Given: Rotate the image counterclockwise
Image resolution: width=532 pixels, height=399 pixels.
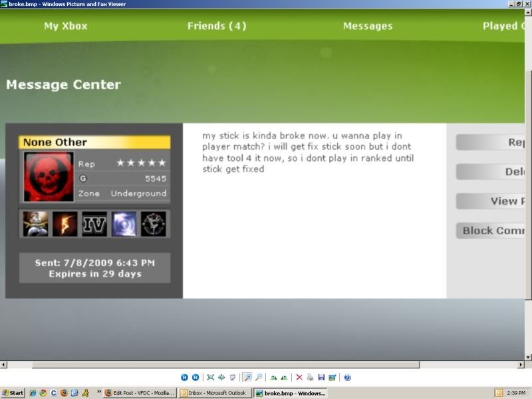Looking at the screenshot, I should pos(285,377).
